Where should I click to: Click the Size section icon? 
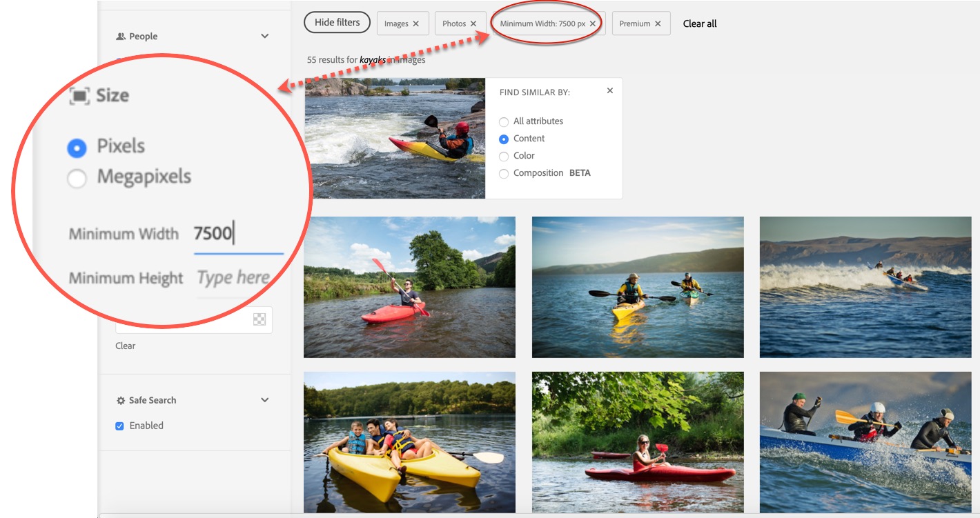click(80, 96)
